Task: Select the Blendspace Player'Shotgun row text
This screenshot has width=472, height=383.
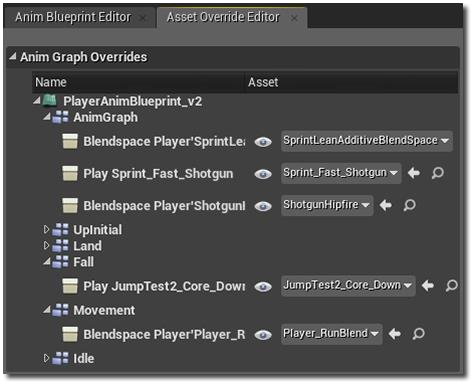Action: (x=164, y=206)
